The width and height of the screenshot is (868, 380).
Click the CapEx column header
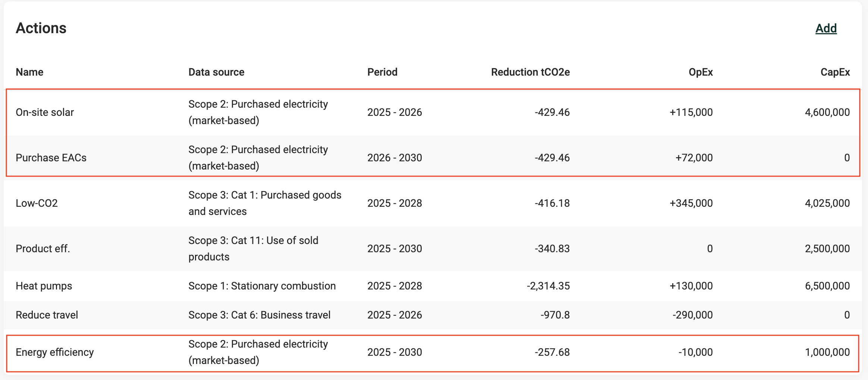point(835,72)
